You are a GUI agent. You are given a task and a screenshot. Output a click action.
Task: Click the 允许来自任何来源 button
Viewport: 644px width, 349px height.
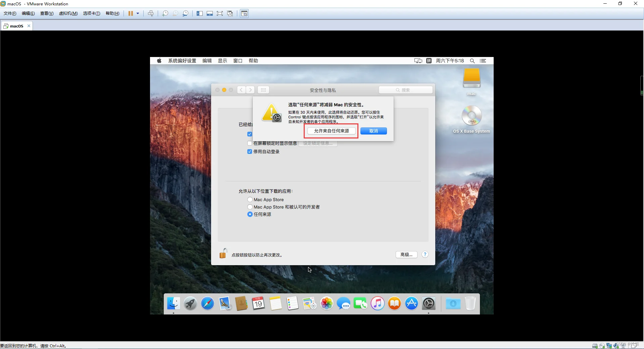tap(331, 131)
